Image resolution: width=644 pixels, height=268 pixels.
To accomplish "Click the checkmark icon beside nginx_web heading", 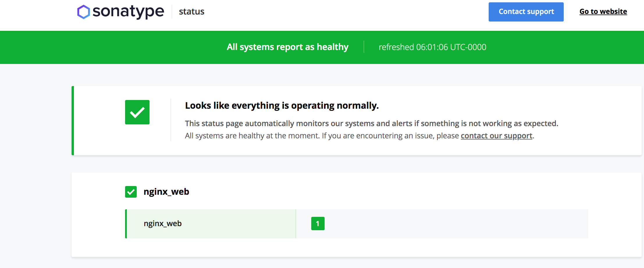I will click(131, 192).
